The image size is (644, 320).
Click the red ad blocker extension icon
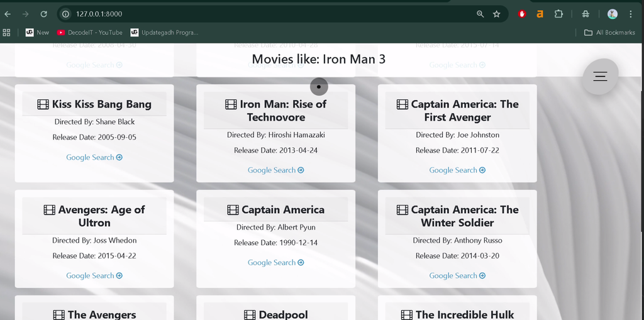(x=522, y=14)
